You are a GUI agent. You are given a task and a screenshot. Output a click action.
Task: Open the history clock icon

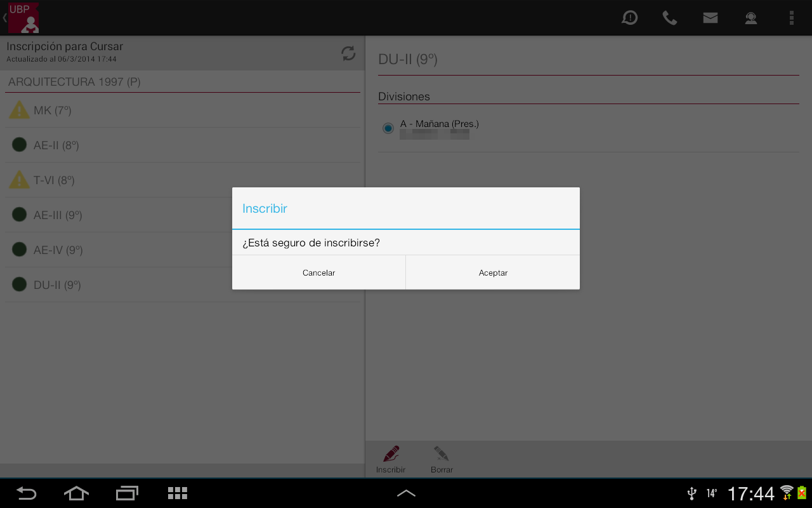coord(629,18)
